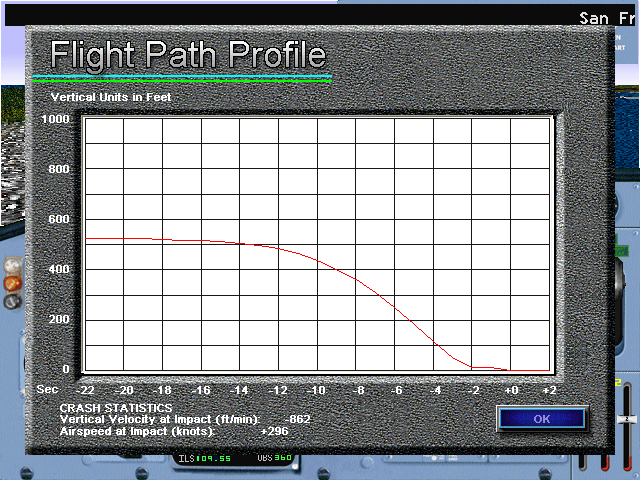Click the -2 seconds axis label

[x=474, y=390]
